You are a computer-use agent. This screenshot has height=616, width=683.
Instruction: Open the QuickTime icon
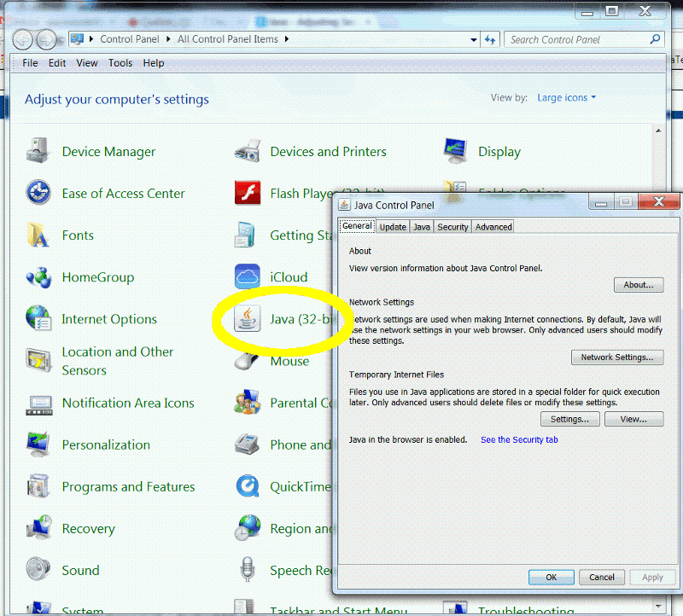(248, 485)
